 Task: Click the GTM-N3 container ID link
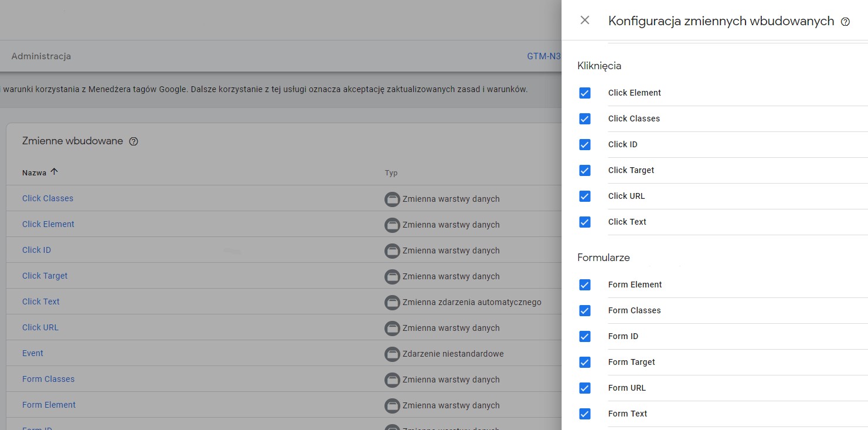point(544,56)
